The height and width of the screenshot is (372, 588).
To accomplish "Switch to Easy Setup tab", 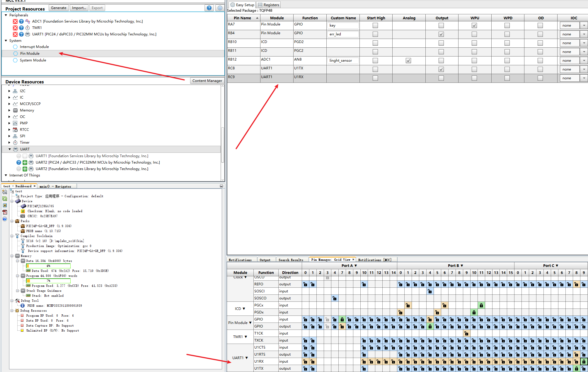I will (x=242, y=5).
